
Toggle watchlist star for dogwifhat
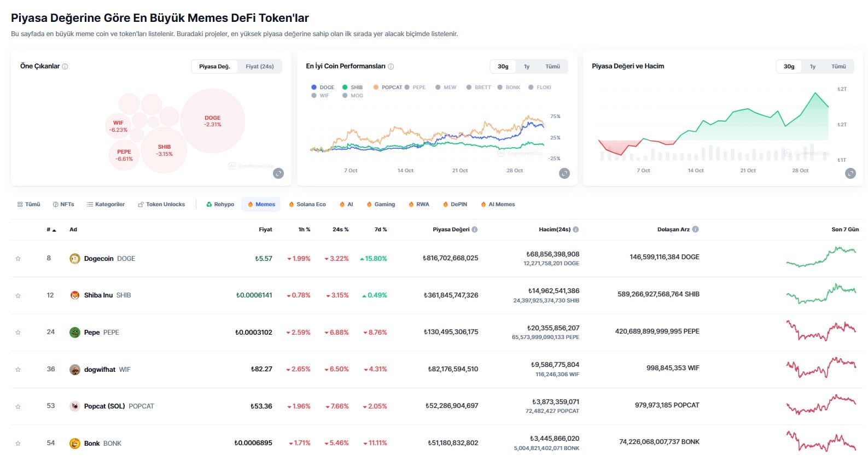tap(18, 370)
